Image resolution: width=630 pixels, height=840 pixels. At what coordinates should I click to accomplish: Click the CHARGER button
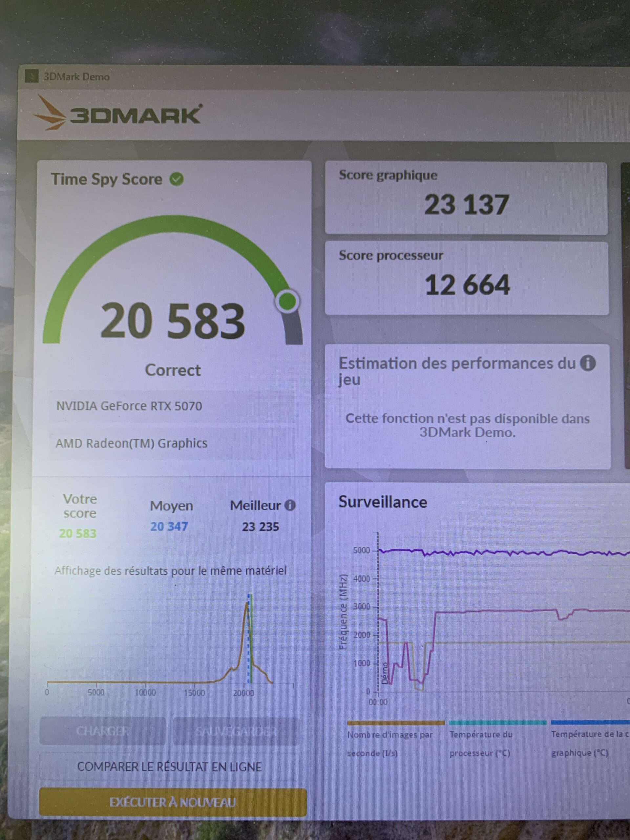[102, 731]
